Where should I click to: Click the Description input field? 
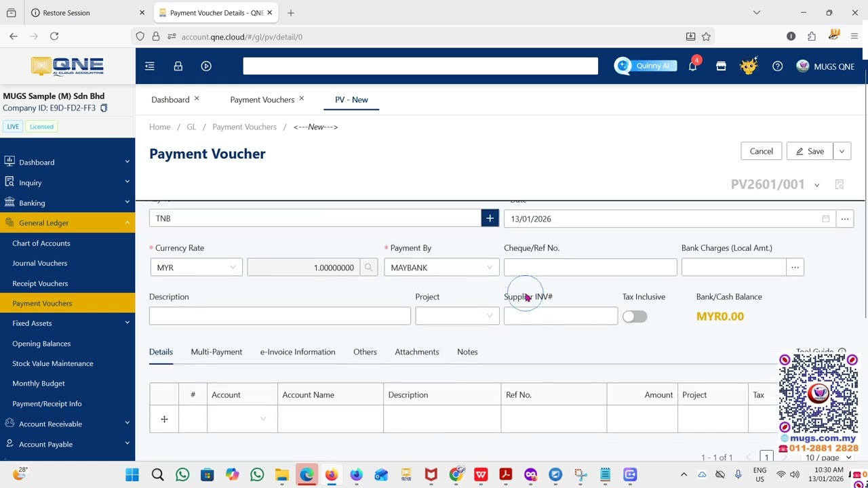click(x=280, y=316)
